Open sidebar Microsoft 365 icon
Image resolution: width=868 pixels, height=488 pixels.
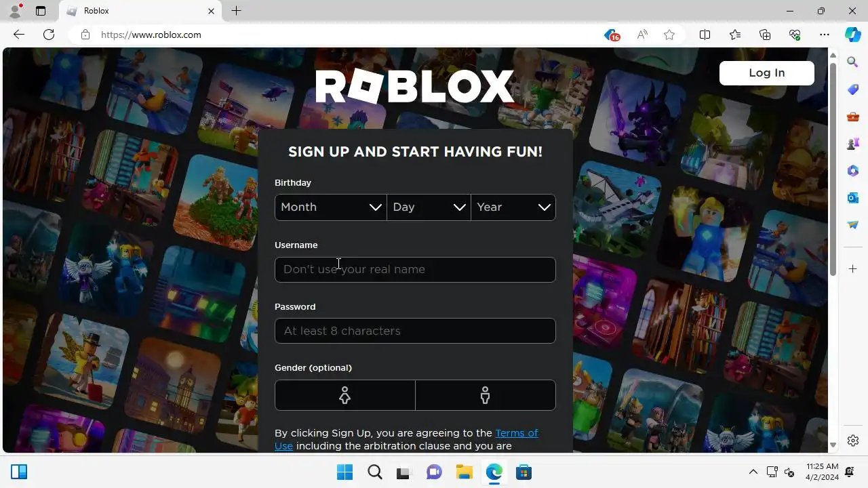(853, 171)
